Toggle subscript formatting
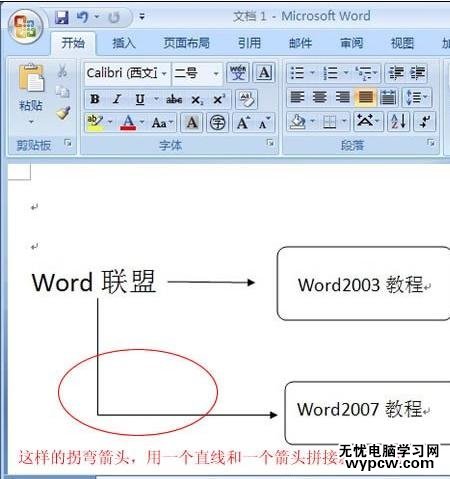450x479 pixels. click(197, 100)
